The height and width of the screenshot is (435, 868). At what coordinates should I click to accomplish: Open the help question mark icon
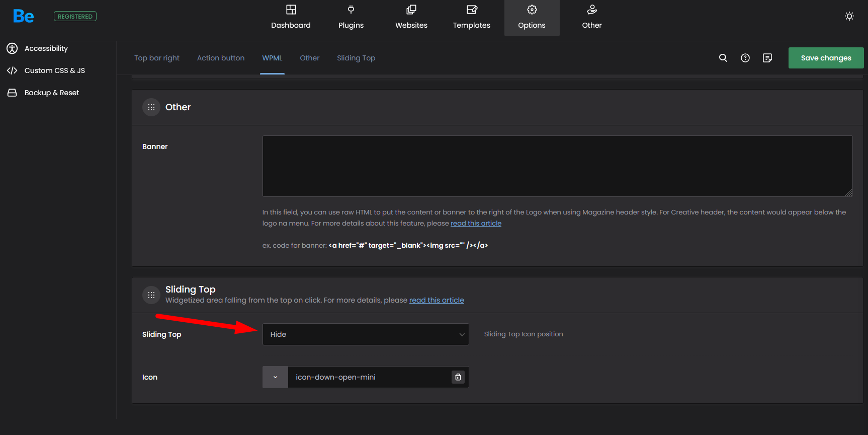click(745, 58)
